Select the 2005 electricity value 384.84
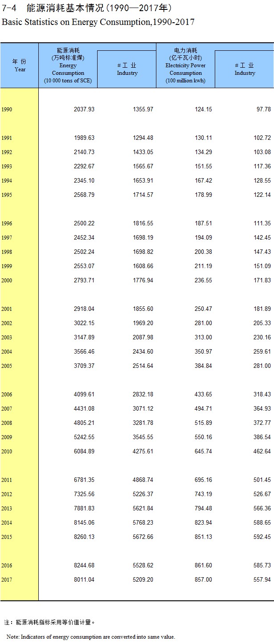The width and height of the screenshot is (274, 644). (x=203, y=366)
